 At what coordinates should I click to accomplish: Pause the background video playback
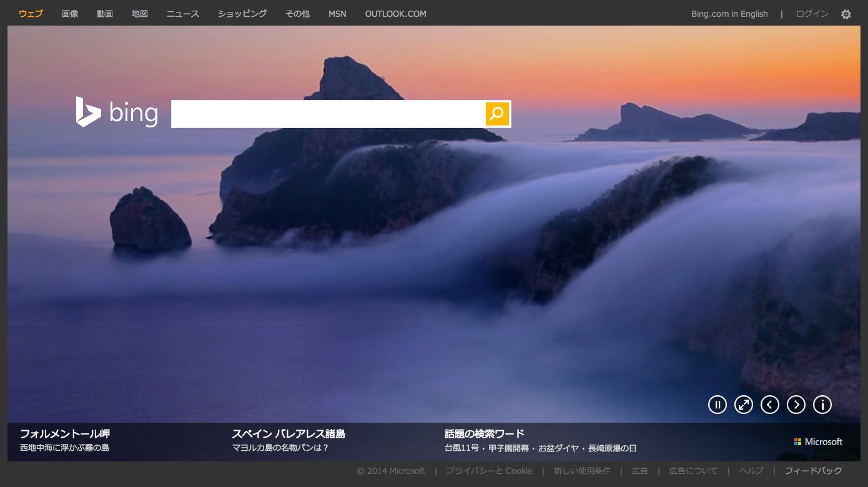718,405
